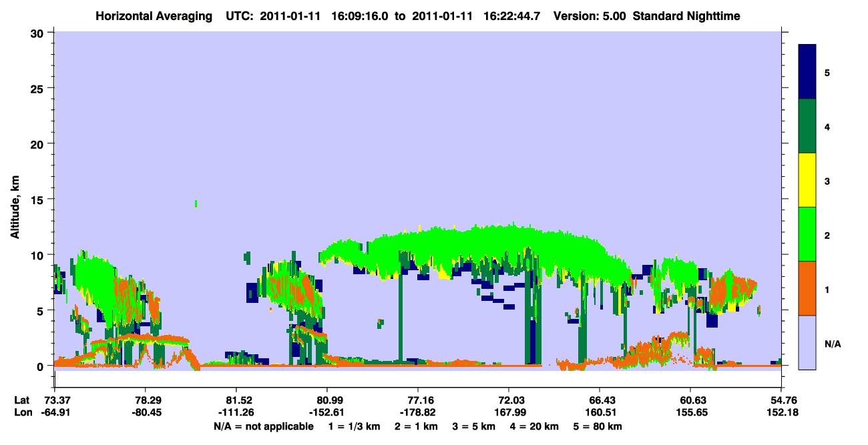Click latitude value 78.29

(145, 400)
